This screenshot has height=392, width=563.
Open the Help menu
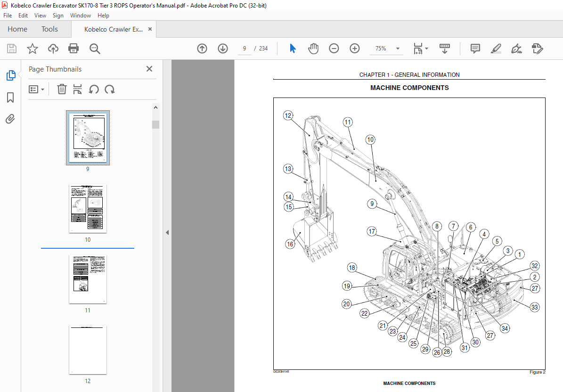103,16
